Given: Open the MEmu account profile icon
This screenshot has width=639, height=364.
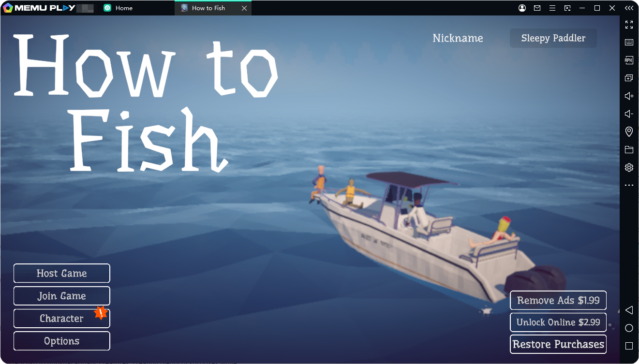Looking at the screenshot, I should coord(522,8).
